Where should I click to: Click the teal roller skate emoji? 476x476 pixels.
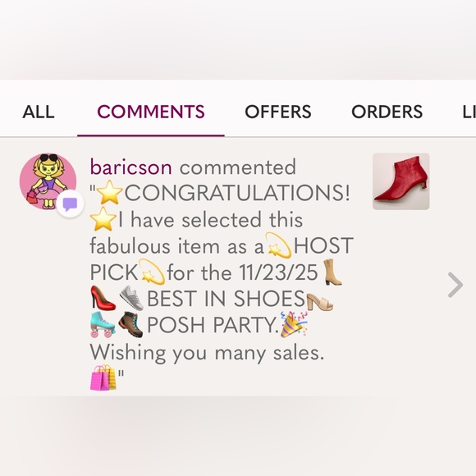tap(103, 324)
